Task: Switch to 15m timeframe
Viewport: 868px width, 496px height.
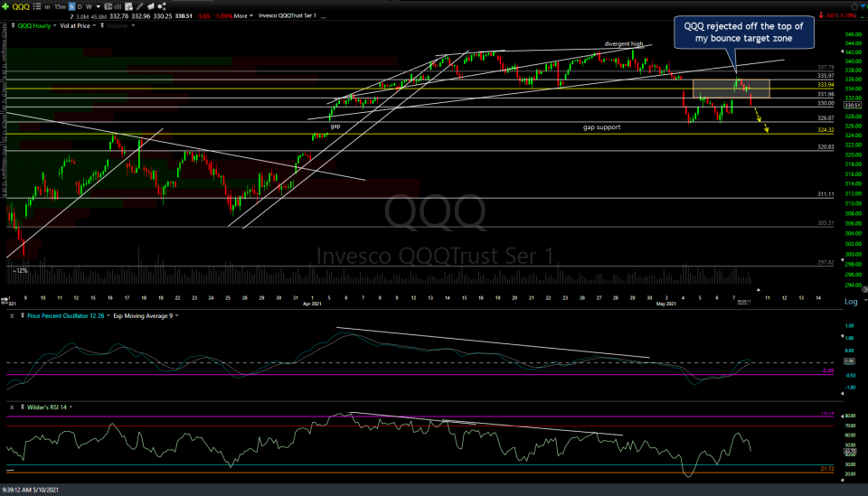Action: (x=60, y=6)
